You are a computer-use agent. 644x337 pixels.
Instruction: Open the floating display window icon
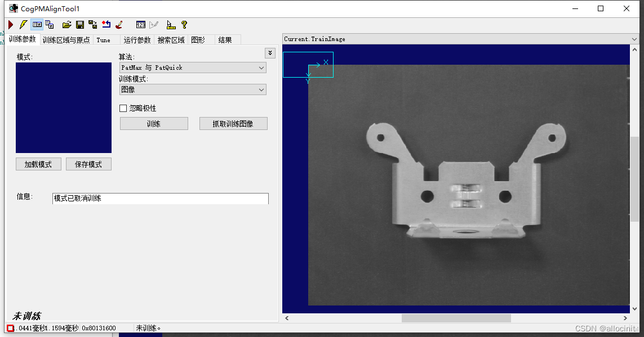50,25
